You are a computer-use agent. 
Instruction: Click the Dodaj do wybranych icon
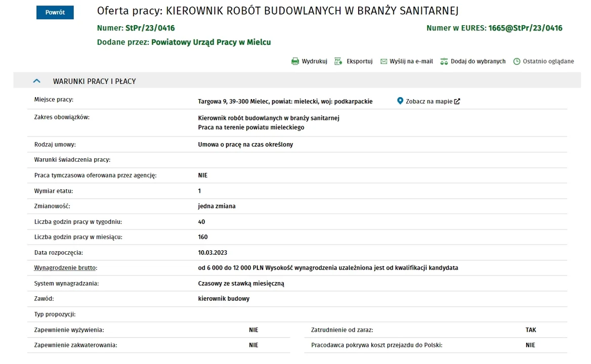444,62
